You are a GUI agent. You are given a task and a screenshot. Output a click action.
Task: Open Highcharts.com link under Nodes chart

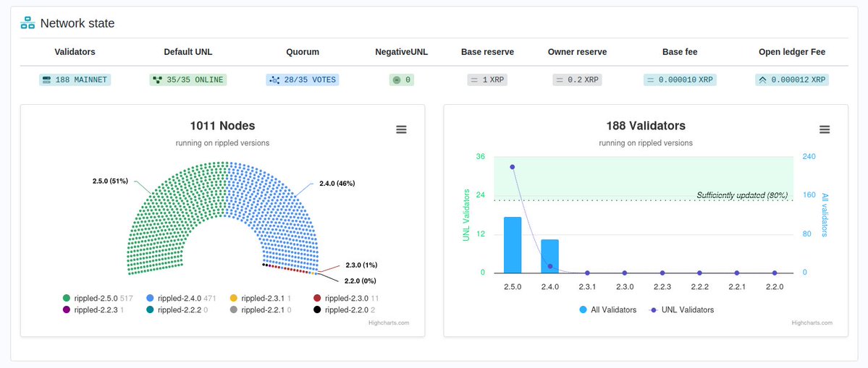tap(389, 322)
